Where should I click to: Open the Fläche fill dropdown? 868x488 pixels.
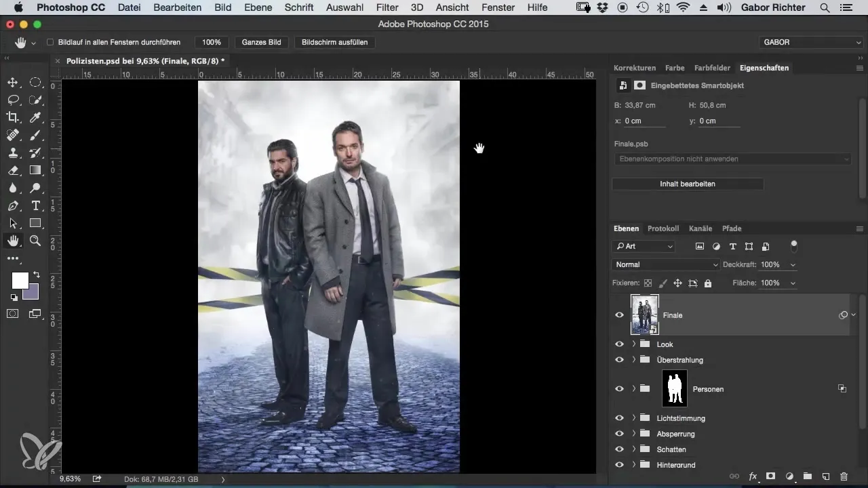point(793,283)
